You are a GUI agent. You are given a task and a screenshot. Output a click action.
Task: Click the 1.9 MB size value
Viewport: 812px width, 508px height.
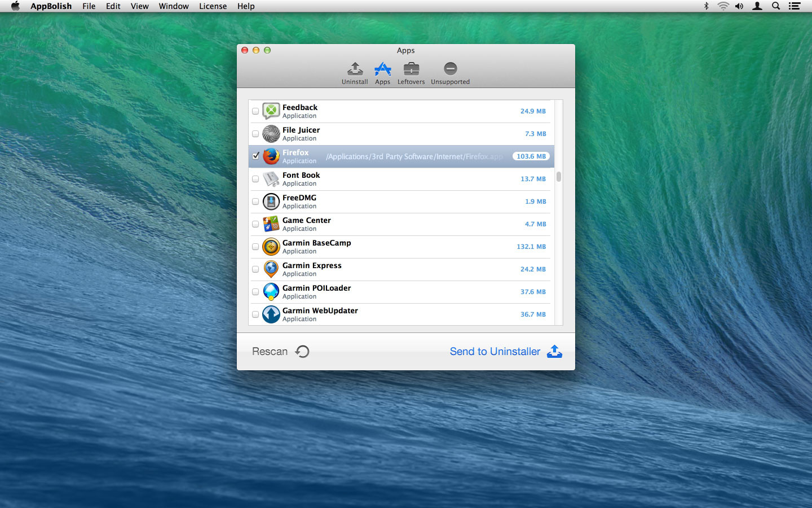(x=535, y=202)
